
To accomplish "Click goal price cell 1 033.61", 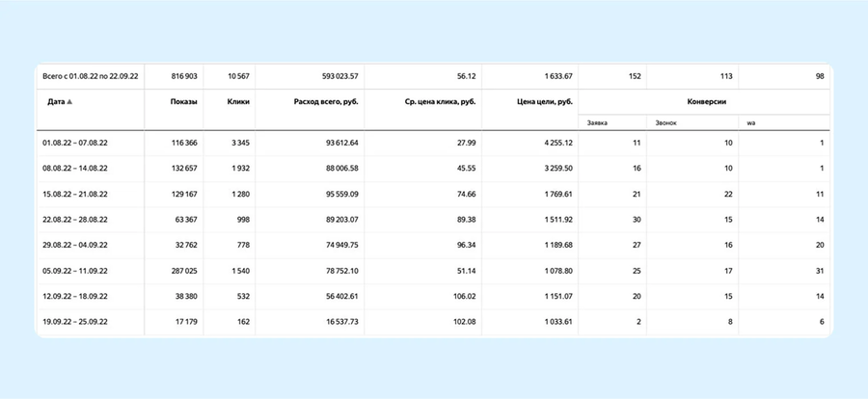I will 558,322.
